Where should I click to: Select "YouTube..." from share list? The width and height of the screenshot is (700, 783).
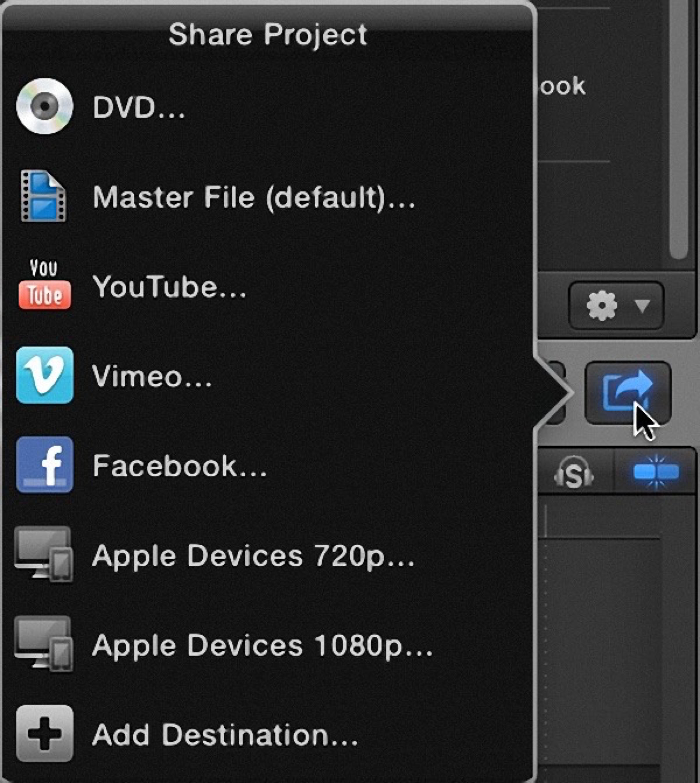point(169,287)
